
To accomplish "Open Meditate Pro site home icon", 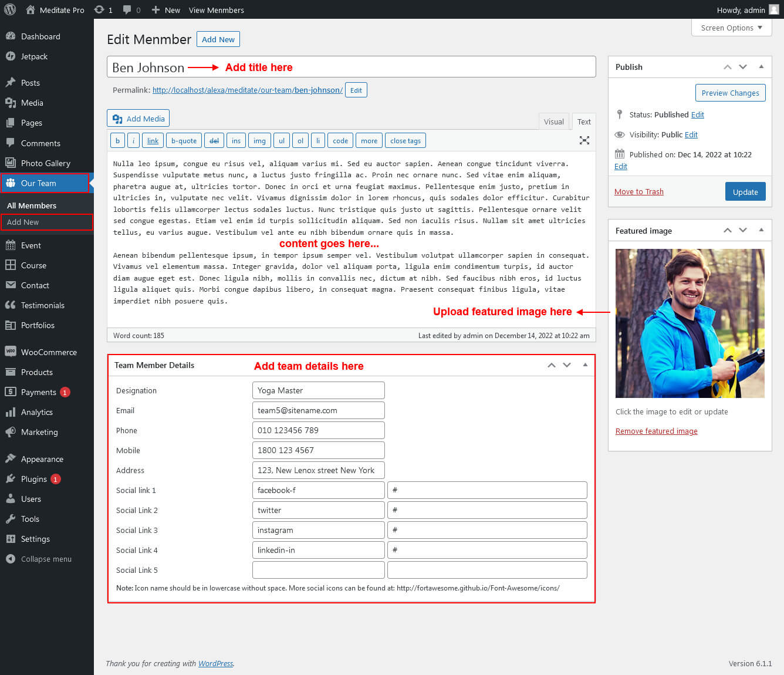I will point(31,9).
